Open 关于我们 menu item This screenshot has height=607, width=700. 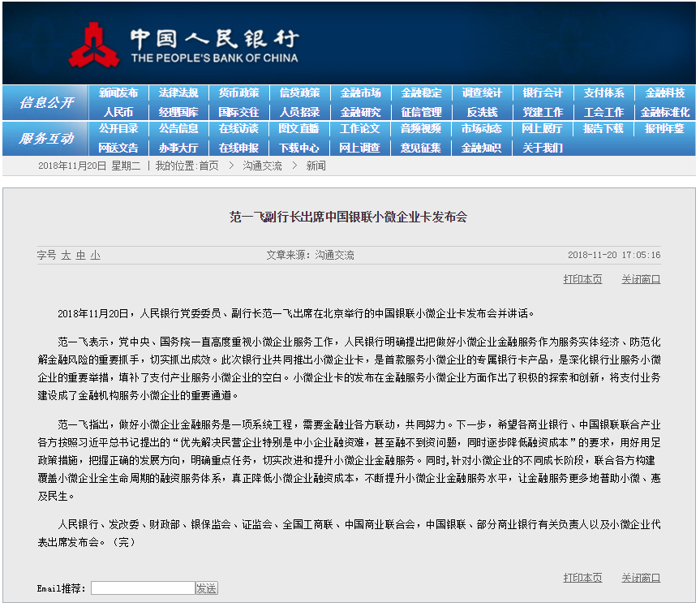coord(543,148)
